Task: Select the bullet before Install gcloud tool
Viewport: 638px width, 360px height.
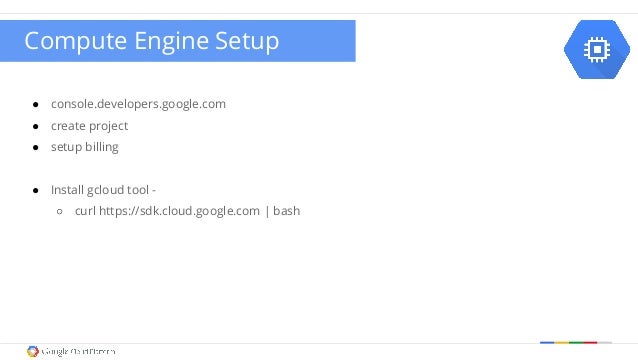Action: pyautogui.click(x=36, y=190)
